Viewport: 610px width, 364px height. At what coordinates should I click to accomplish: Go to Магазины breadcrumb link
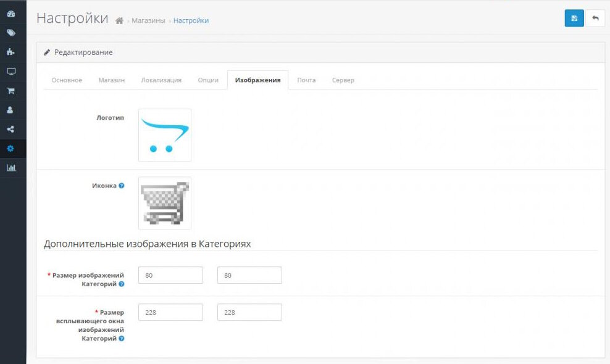pos(148,21)
